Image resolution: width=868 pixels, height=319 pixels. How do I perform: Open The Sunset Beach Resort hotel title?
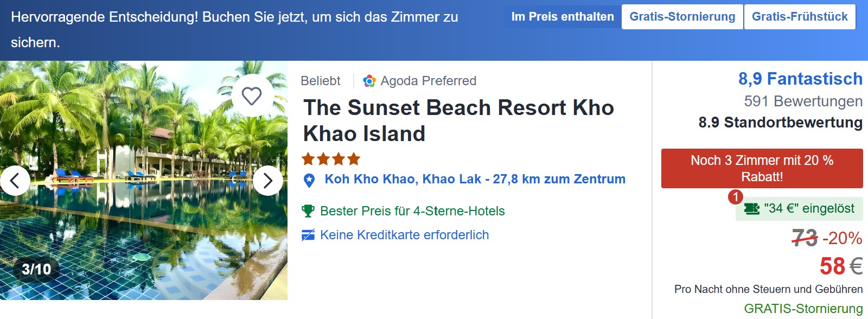[458, 120]
